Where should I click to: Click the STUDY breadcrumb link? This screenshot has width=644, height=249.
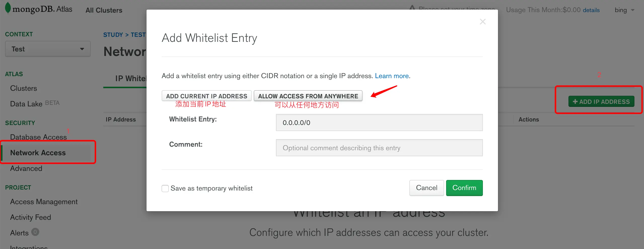click(113, 35)
